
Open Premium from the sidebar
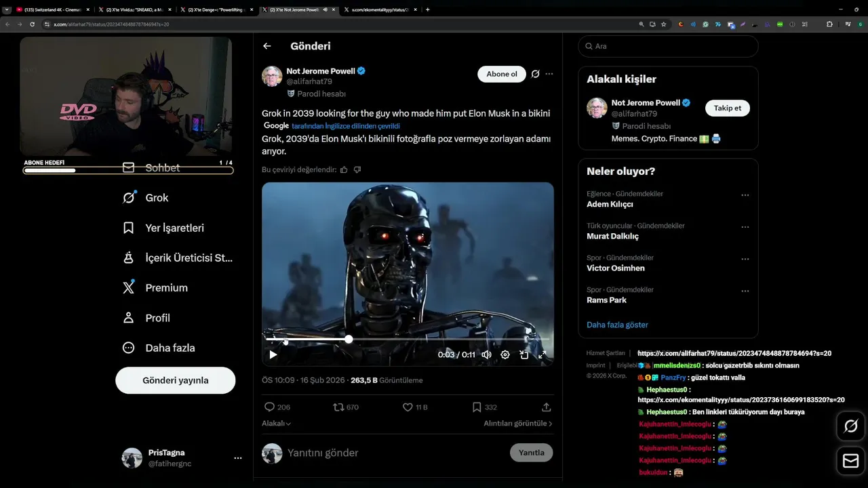[x=155, y=287]
